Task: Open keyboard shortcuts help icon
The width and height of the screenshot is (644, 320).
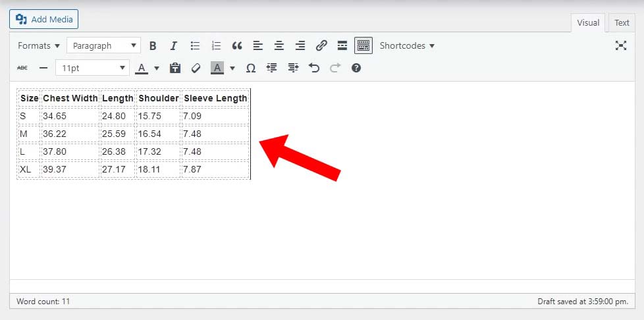Action: 356,68
